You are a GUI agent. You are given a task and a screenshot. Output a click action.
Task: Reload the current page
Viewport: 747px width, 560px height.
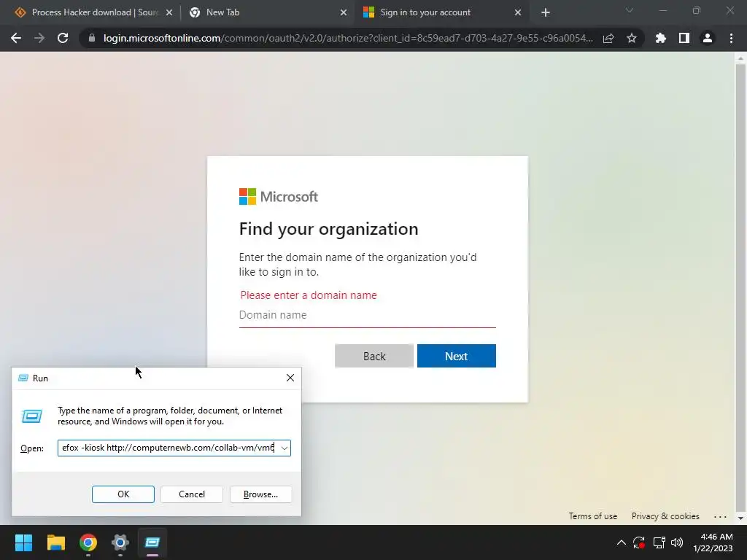63,38
